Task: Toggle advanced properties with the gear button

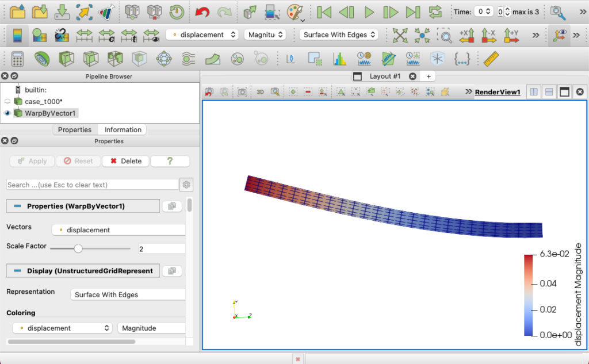Action: (186, 185)
